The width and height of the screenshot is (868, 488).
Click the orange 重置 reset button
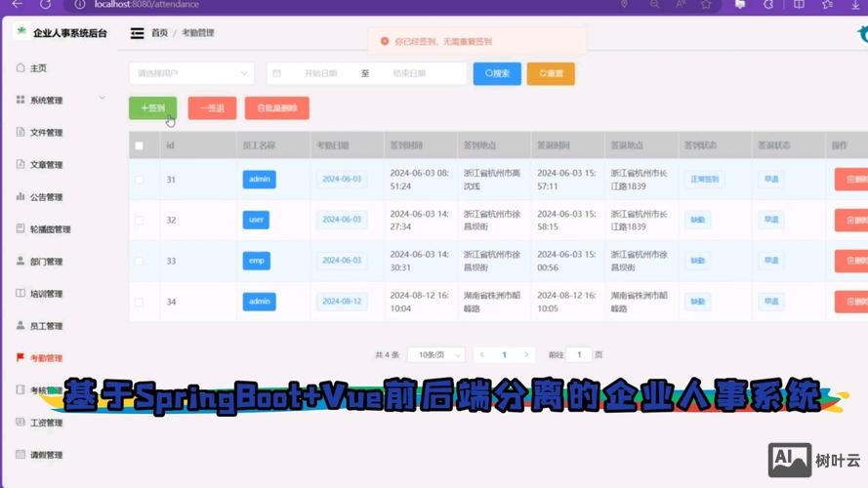click(551, 73)
